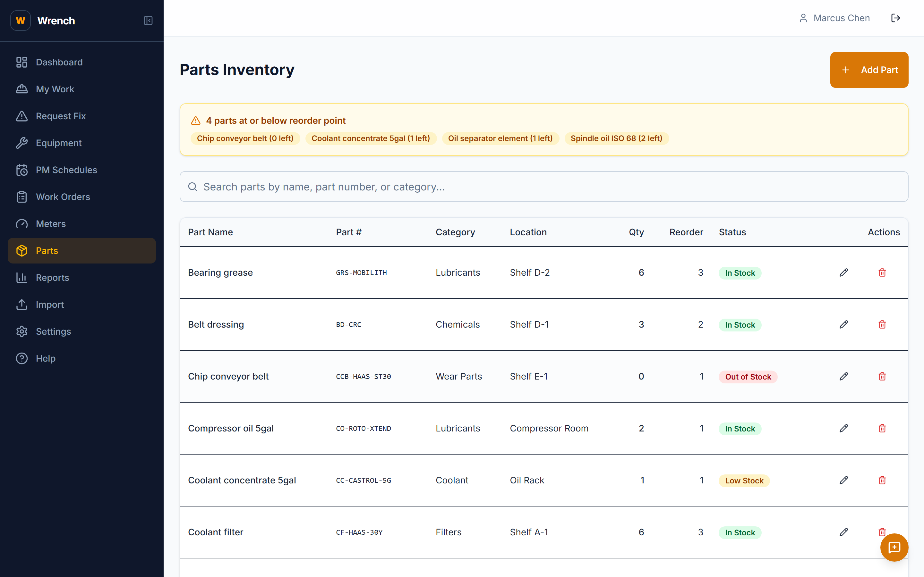The width and height of the screenshot is (924, 577).
Task: Edit the Coolant concentrate 5gal entry
Action: 843,480
